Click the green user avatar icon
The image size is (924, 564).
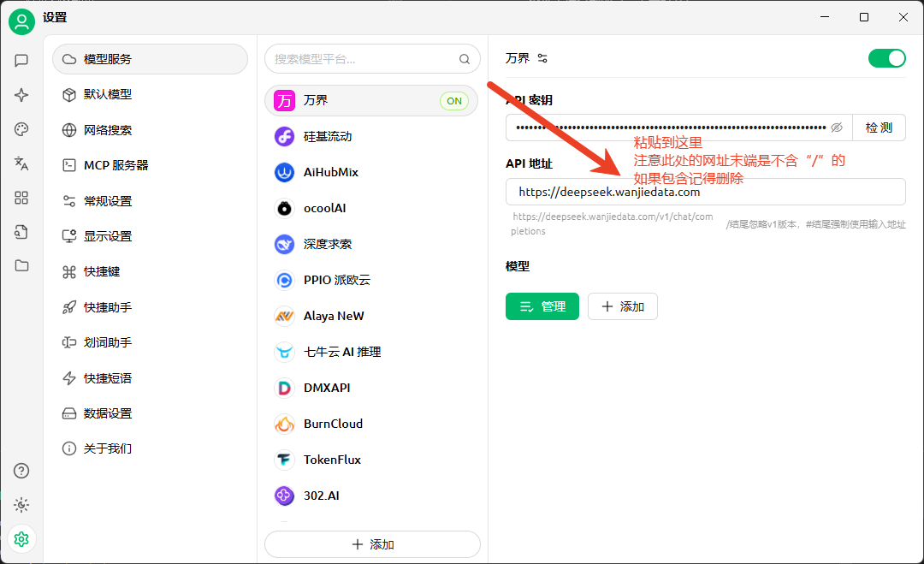[x=21, y=21]
